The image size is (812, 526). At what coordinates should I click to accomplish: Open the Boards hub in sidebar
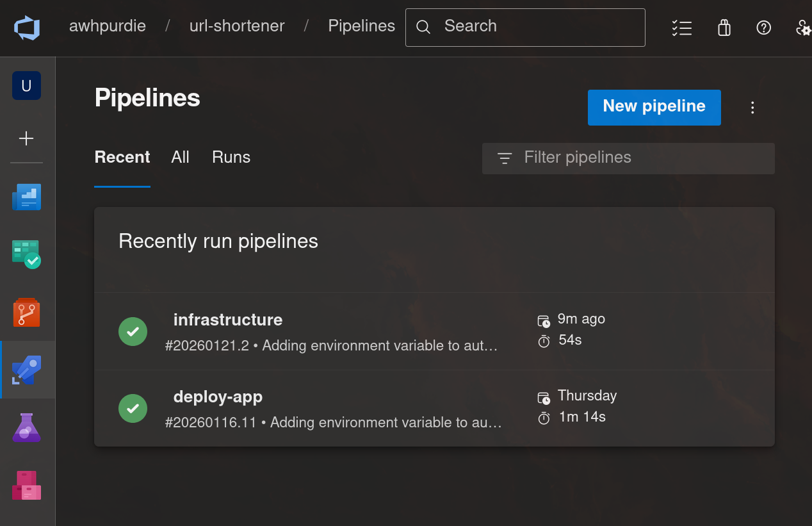[x=26, y=254]
